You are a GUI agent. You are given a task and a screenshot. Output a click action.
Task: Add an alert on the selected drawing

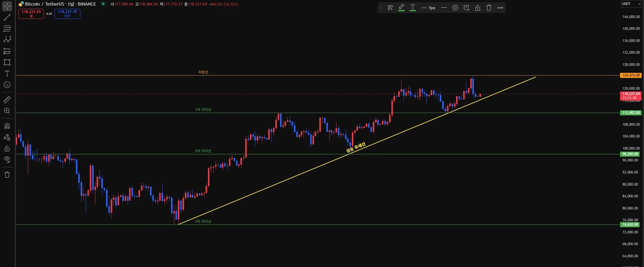pyautogui.click(x=466, y=8)
